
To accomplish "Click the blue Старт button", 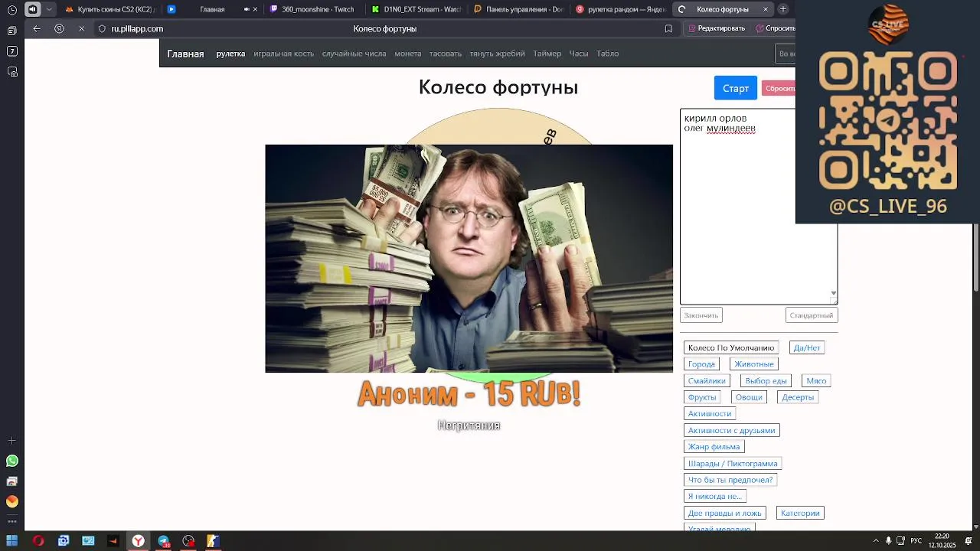I will [736, 88].
